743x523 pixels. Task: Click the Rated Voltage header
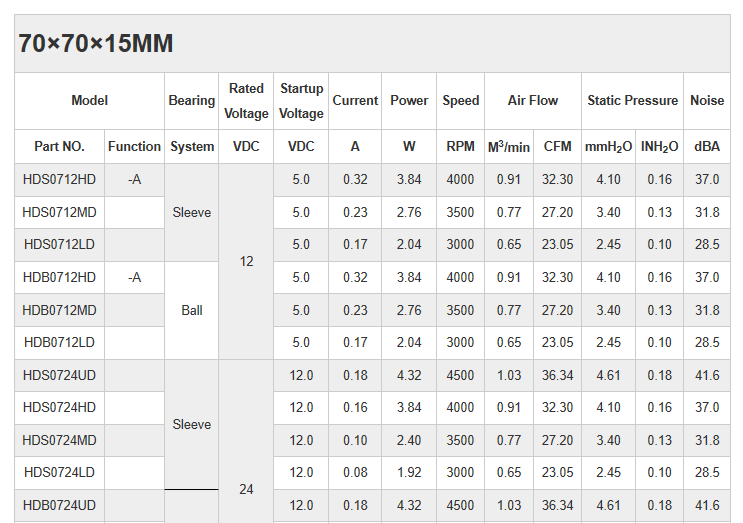[246, 100]
